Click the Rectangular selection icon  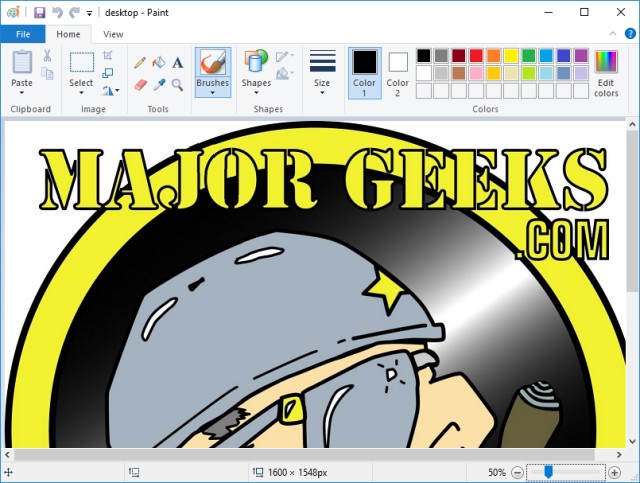coord(82,62)
